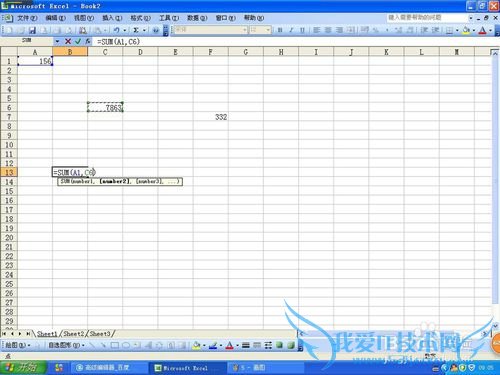Click the drawing toolbar Font Color A
The image size is (500, 375).
point(229,345)
